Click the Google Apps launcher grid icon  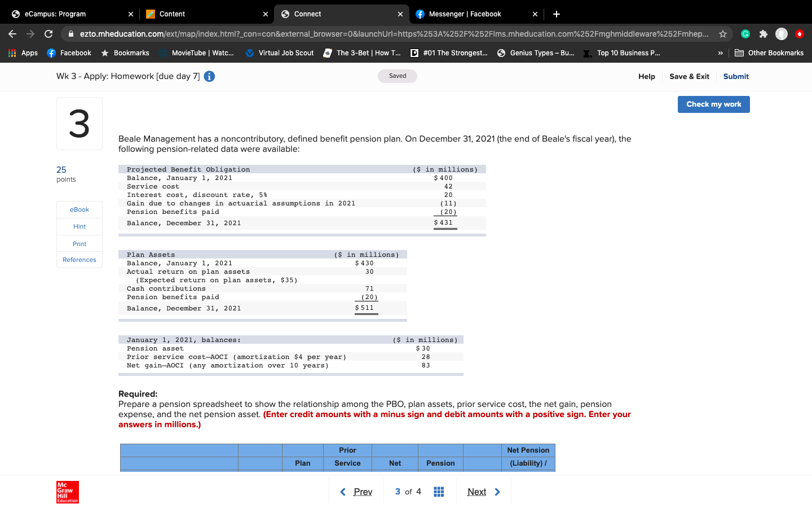12,52
